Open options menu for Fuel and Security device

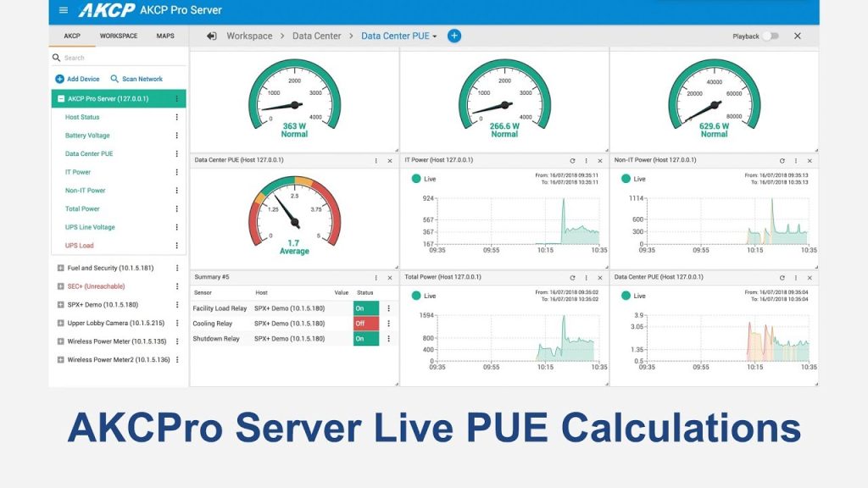[177, 268]
